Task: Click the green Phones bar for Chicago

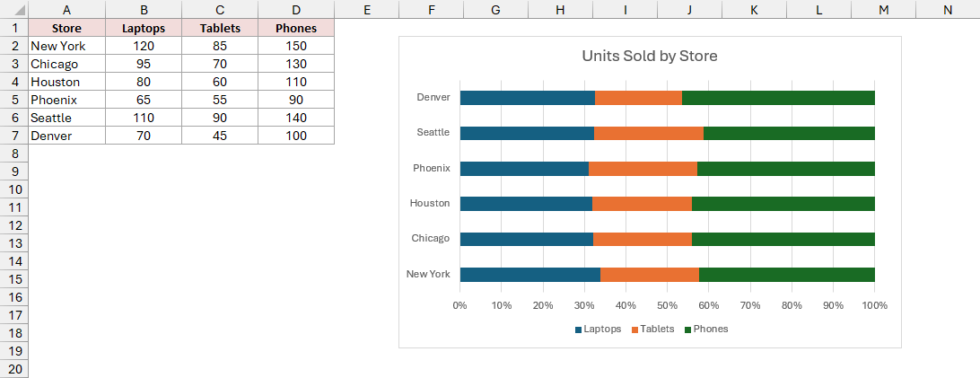Action: point(783,240)
